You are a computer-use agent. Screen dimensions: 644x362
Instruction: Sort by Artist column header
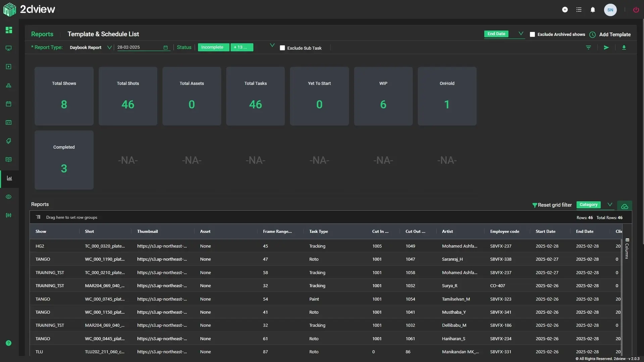[447, 231]
